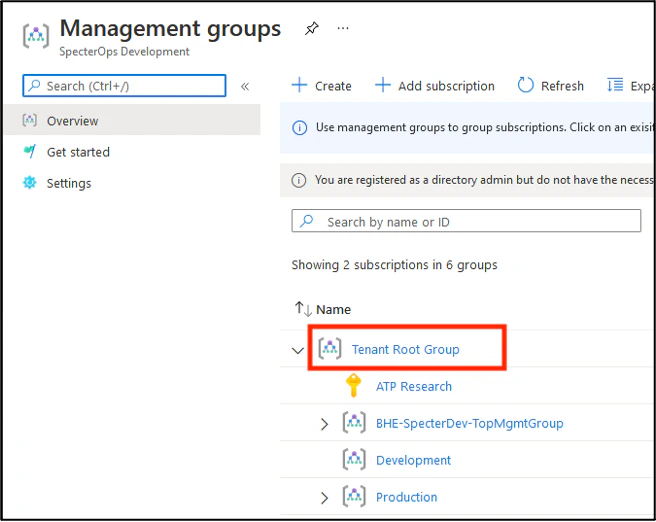The width and height of the screenshot is (656, 522).
Task: Open the ATP Research subscription link
Action: click(x=413, y=387)
